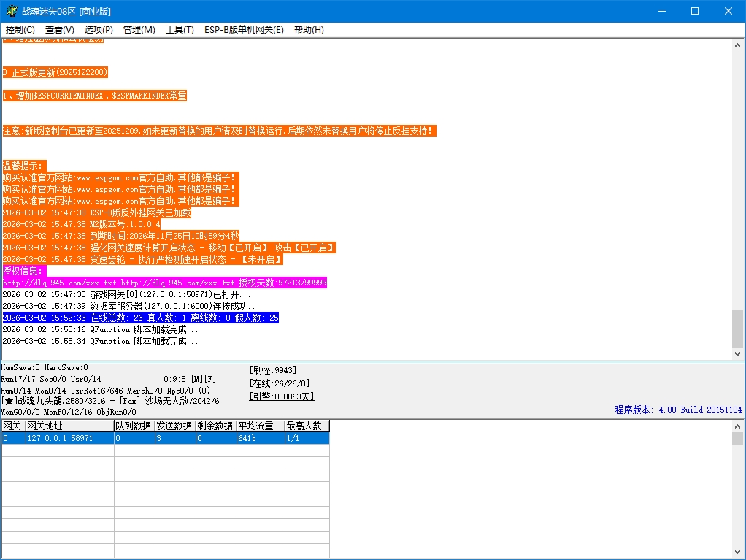Open the 选项(P) menu

point(99,30)
